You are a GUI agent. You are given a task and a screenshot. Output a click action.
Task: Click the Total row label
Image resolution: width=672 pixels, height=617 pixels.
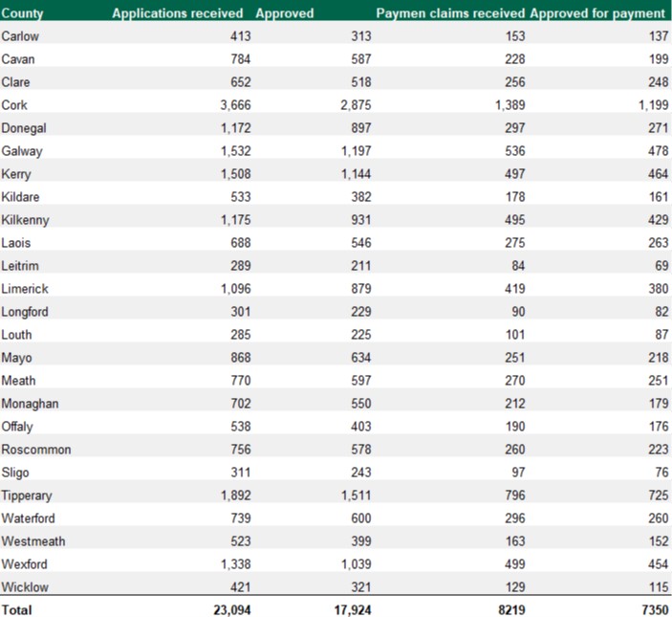click(x=16, y=609)
